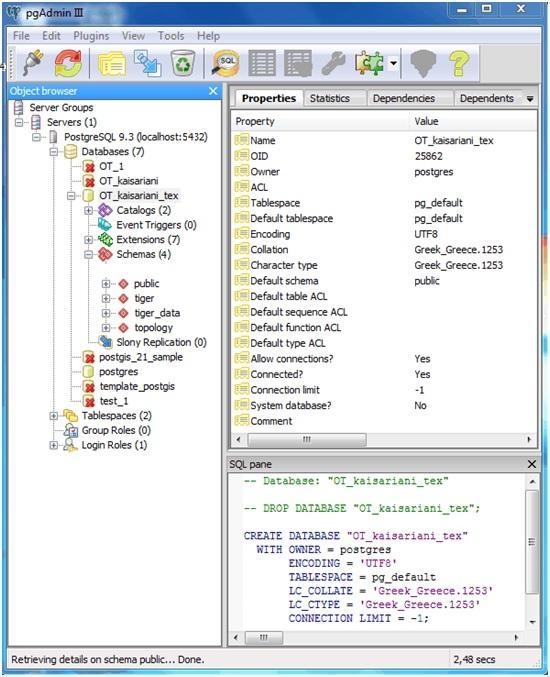The height and width of the screenshot is (677, 550).
Task: Collapse the Databases (7) node
Action: pyautogui.click(x=54, y=152)
